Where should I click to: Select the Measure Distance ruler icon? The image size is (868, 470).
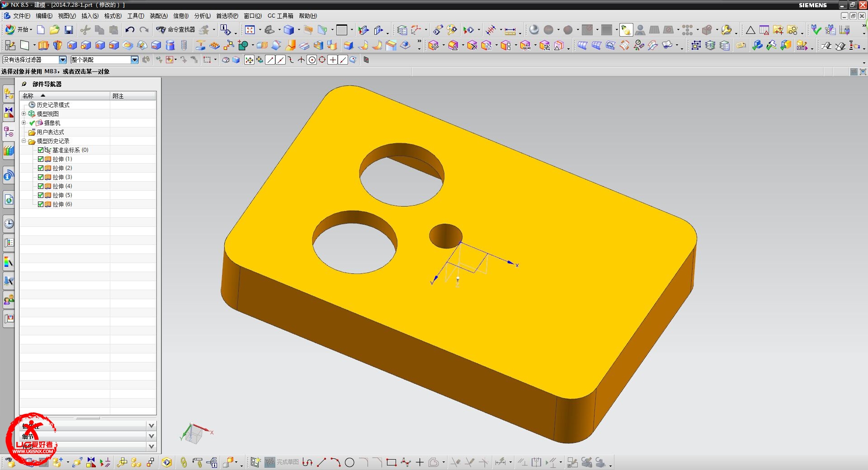(510, 30)
